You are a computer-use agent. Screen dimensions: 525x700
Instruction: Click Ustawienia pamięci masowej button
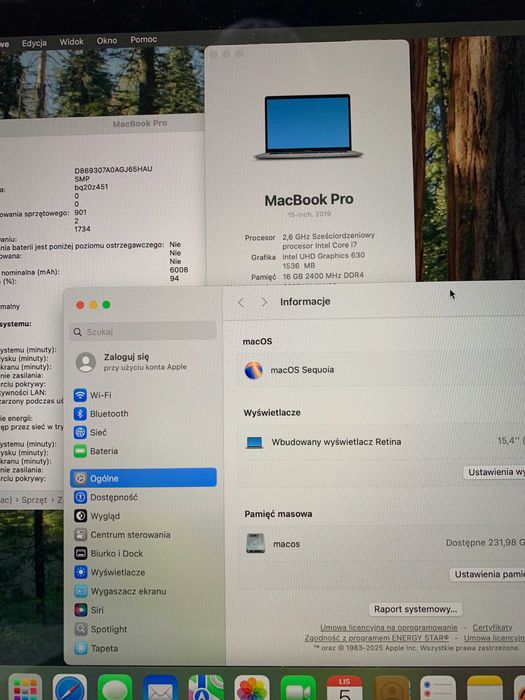click(x=488, y=574)
